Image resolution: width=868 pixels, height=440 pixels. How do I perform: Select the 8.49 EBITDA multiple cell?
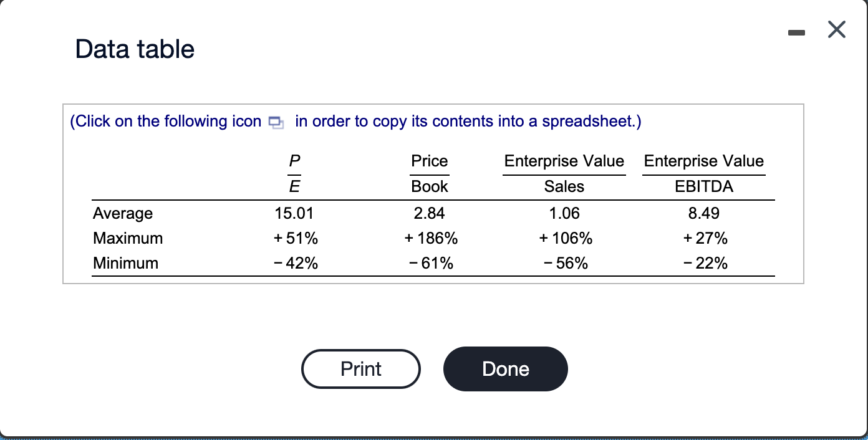tap(704, 214)
